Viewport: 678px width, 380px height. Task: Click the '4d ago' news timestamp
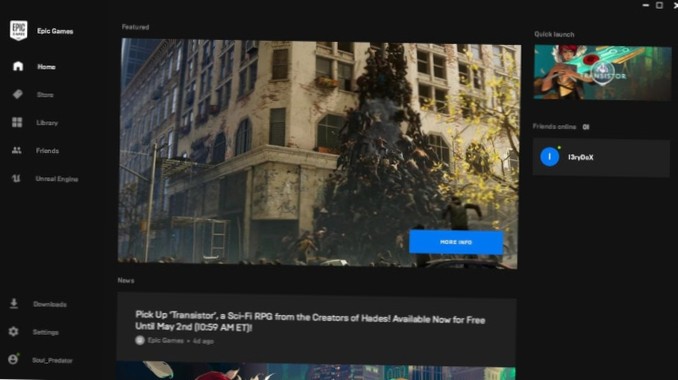(203, 341)
